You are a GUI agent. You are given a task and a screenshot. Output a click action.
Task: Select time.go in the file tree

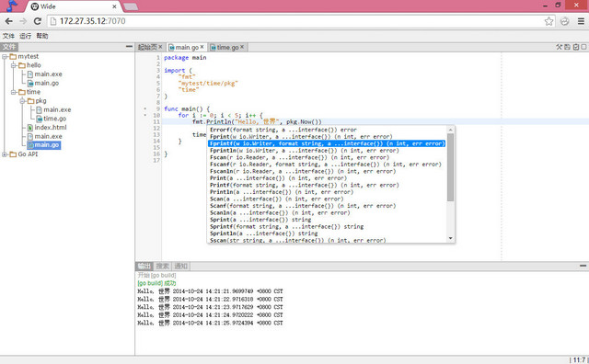pyautogui.click(x=55, y=119)
